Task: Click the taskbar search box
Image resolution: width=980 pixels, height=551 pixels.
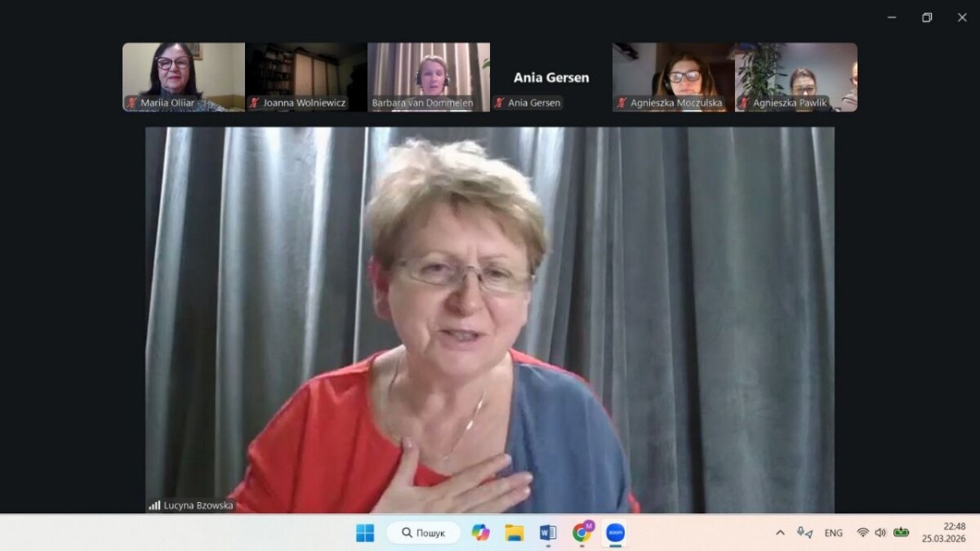Action: tap(423, 533)
